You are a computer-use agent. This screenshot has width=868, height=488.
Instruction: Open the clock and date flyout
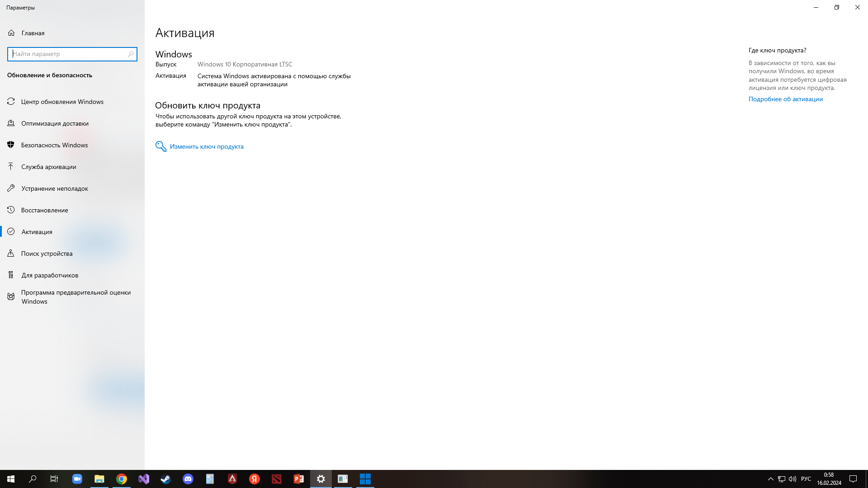pyautogui.click(x=829, y=479)
